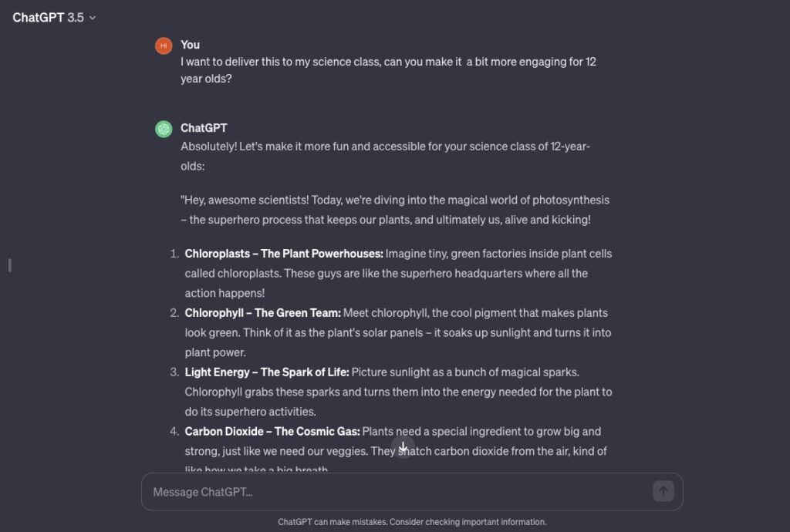Click the scroll-to-bottom arrow icon
Viewport: 790px width, 532px height.
pyautogui.click(x=403, y=446)
